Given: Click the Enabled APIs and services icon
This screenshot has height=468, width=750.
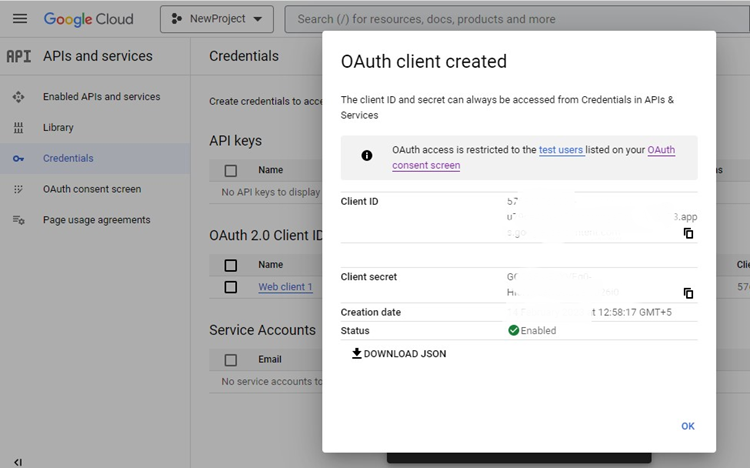Looking at the screenshot, I should [x=18, y=97].
